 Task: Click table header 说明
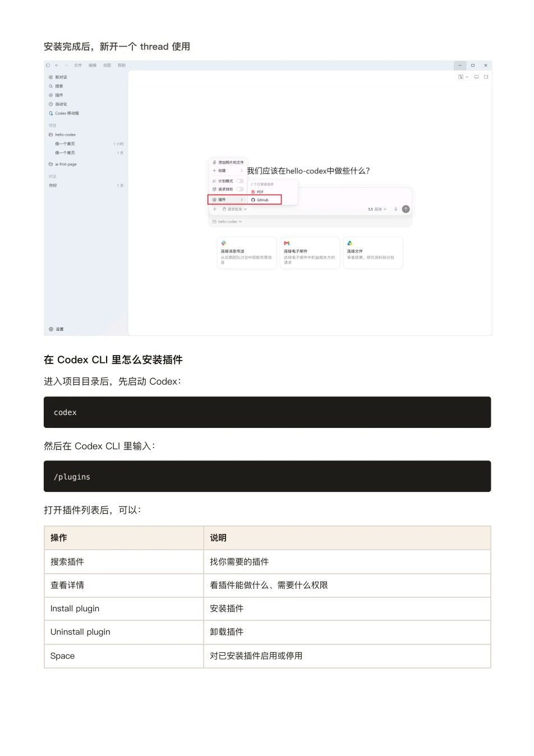coord(347,538)
